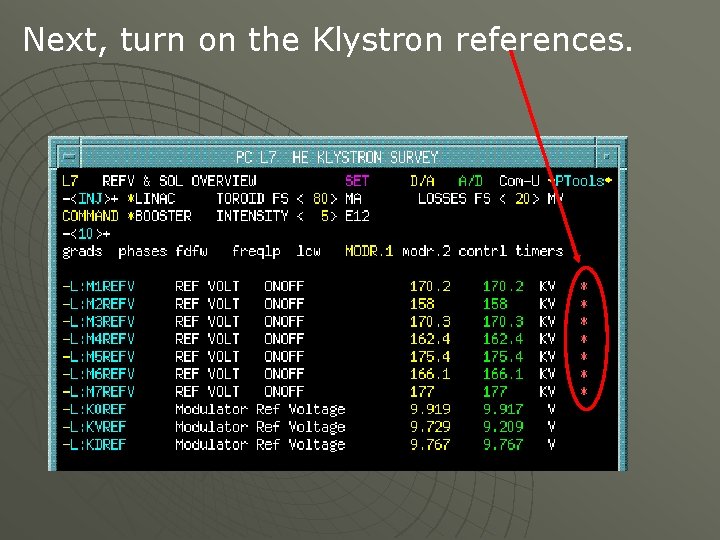
Task: Click the M5REFV D/A setting 175.4
Action: [x=430, y=357]
